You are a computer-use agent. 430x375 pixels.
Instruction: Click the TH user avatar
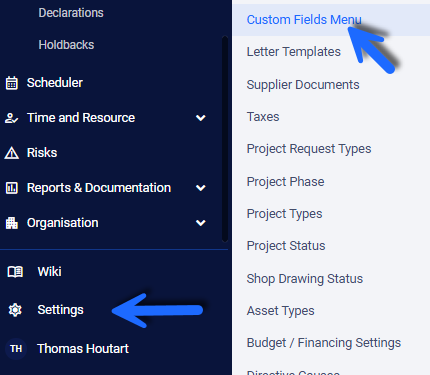point(16,349)
